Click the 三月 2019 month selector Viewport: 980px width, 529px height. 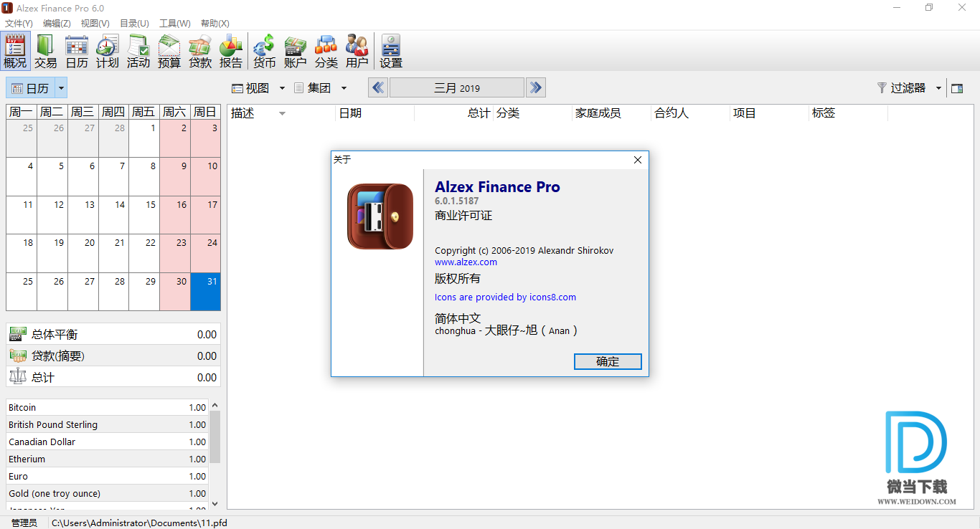(x=457, y=87)
